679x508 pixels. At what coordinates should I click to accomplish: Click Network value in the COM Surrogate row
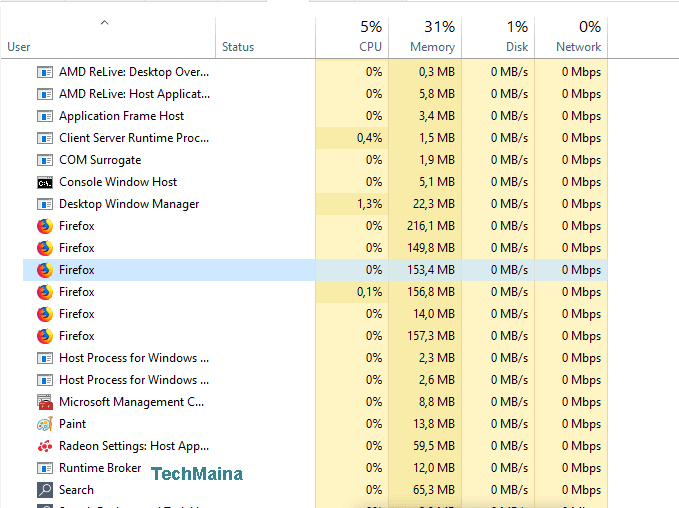(581, 160)
